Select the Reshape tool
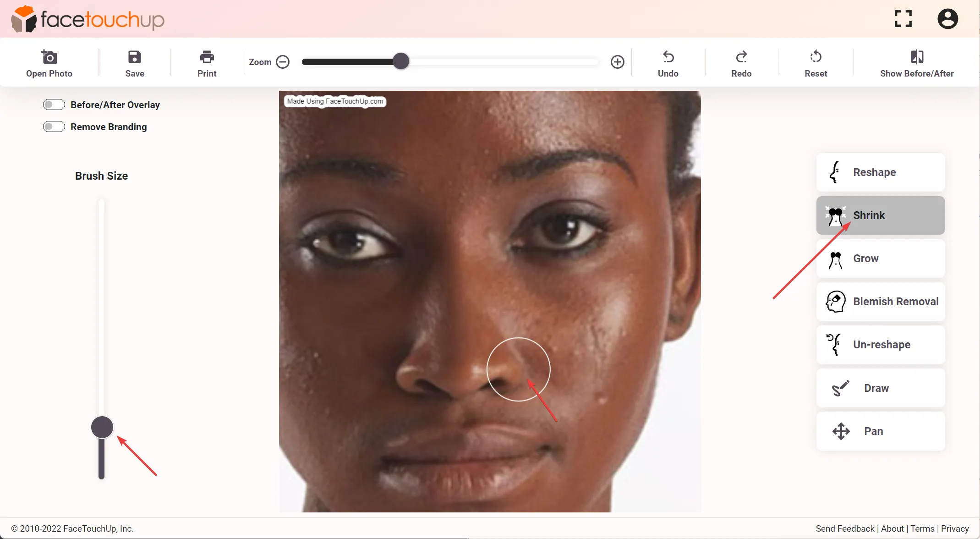 pyautogui.click(x=881, y=172)
